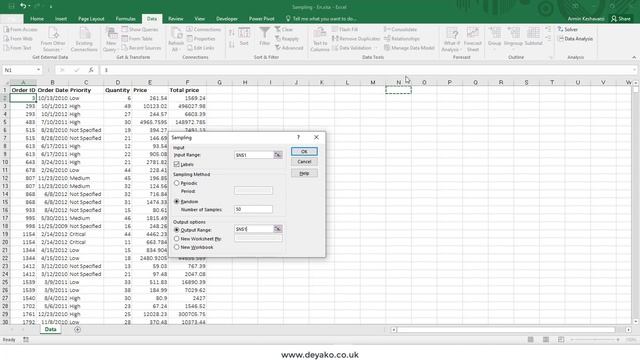Select the Random sampling method
The image size is (640, 360).
click(177, 201)
